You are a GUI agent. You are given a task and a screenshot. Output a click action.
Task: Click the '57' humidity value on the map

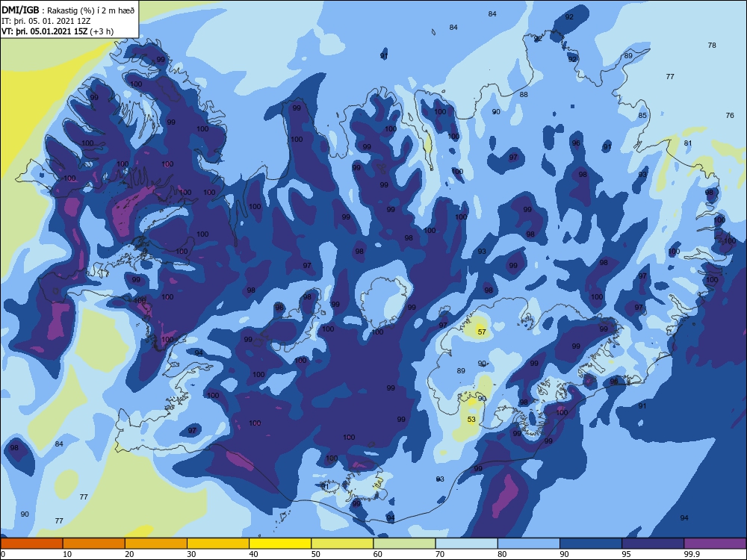[x=482, y=332]
